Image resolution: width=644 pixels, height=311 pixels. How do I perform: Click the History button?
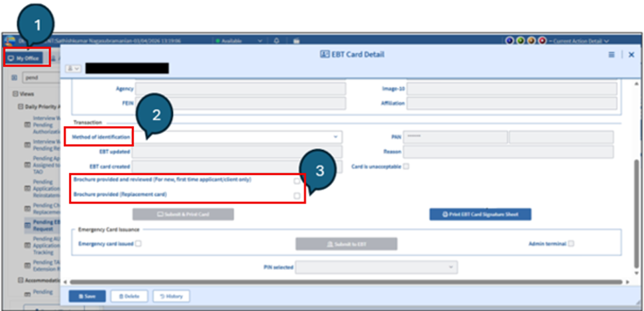[x=171, y=296]
